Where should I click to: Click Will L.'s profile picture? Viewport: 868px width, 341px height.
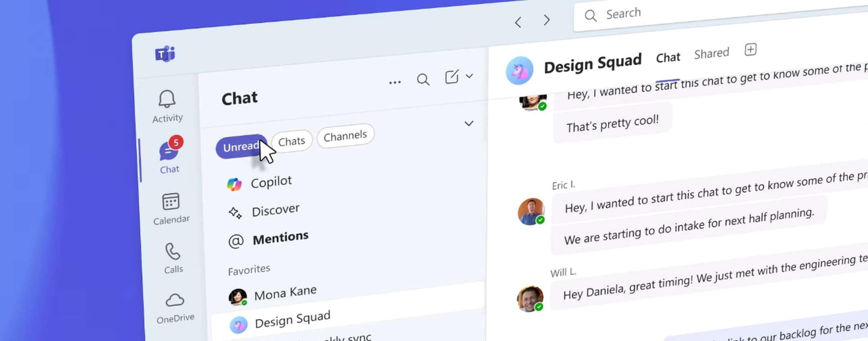(530, 299)
